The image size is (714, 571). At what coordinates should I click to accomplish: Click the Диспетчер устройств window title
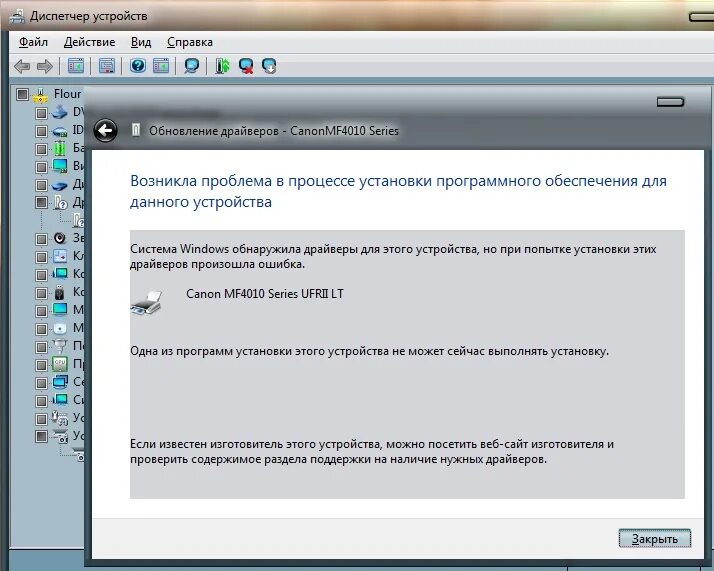tap(89, 16)
